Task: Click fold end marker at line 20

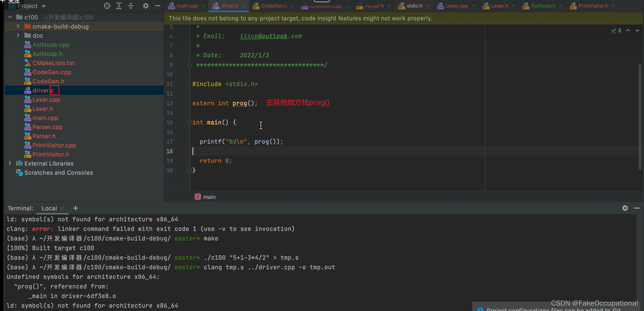Action: click(x=189, y=170)
